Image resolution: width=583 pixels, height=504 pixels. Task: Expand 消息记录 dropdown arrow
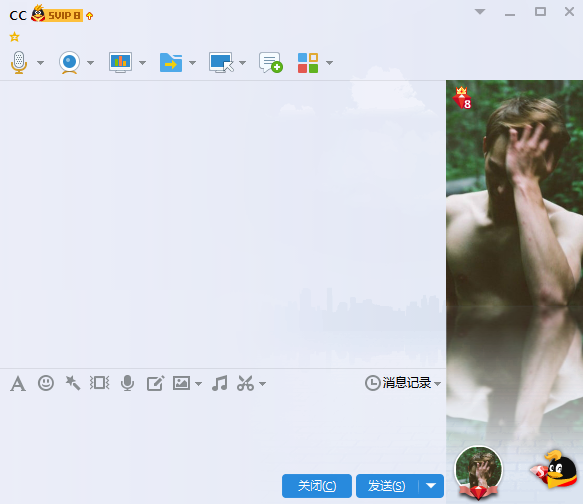click(437, 384)
